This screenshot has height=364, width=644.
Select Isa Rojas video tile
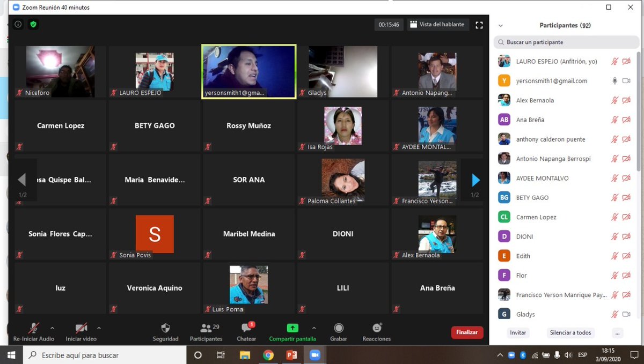[343, 126]
